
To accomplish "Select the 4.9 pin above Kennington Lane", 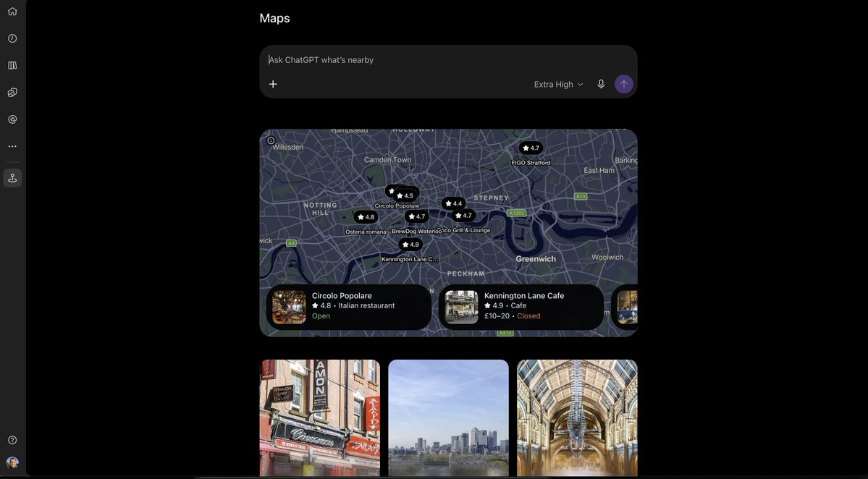I will pyautogui.click(x=410, y=245).
